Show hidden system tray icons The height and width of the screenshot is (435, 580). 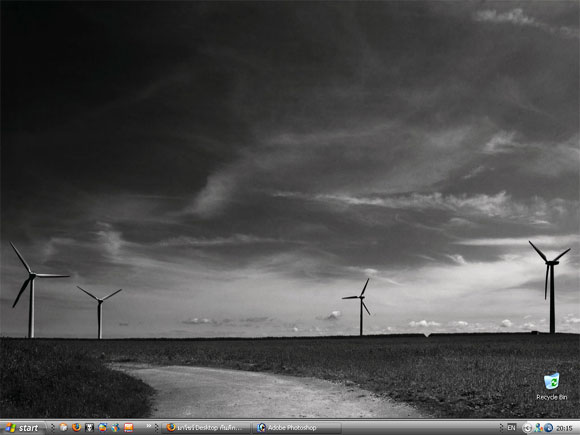click(x=527, y=428)
